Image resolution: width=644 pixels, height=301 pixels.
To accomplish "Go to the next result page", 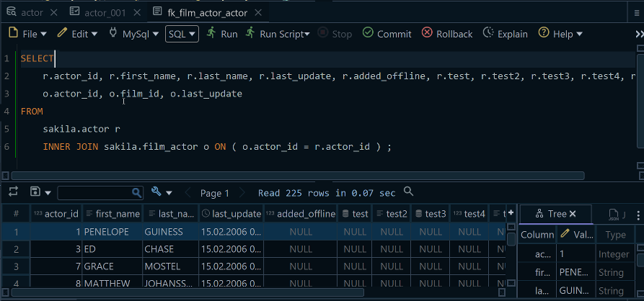I will pyautogui.click(x=242, y=192).
